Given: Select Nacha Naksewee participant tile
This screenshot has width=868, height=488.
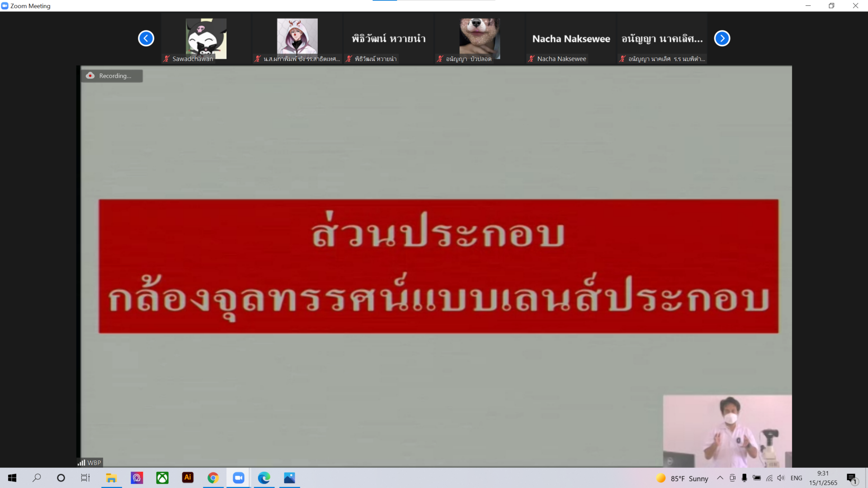Looking at the screenshot, I should (x=571, y=39).
